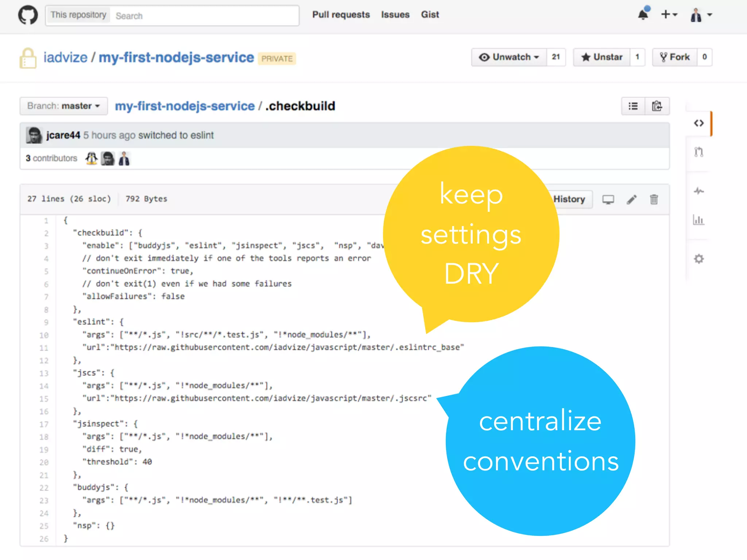Click the "nsp": {} line
747x560 pixels.
tap(94, 526)
